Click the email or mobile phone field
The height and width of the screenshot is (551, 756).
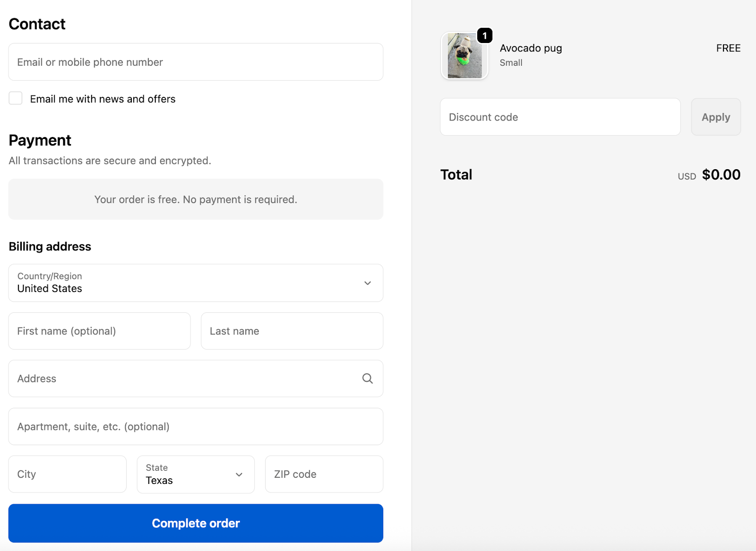point(196,62)
